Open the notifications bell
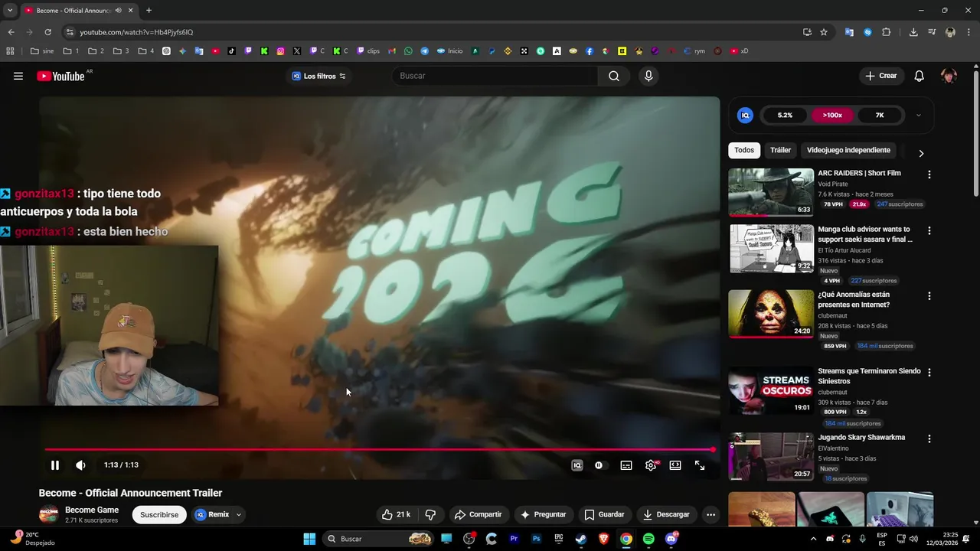The image size is (980, 551). (x=920, y=76)
